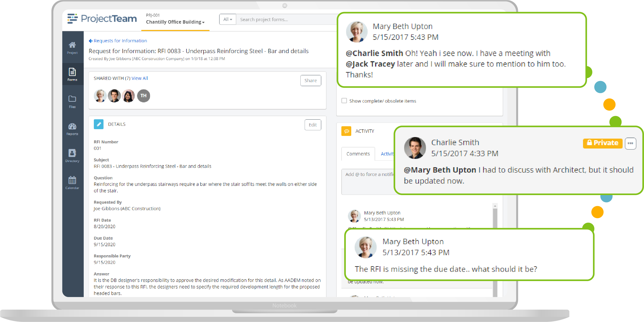Viewport: 644px width, 322px height.
Task: Open the All search filter dropdown
Action: tap(227, 19)
